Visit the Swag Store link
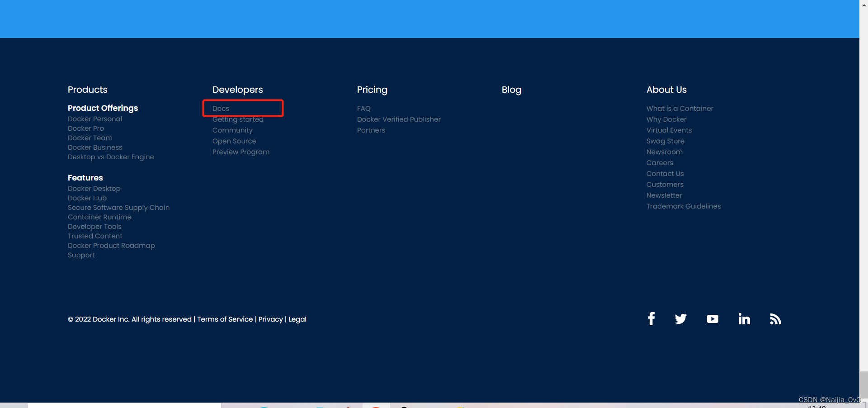 tap(665, 141)
